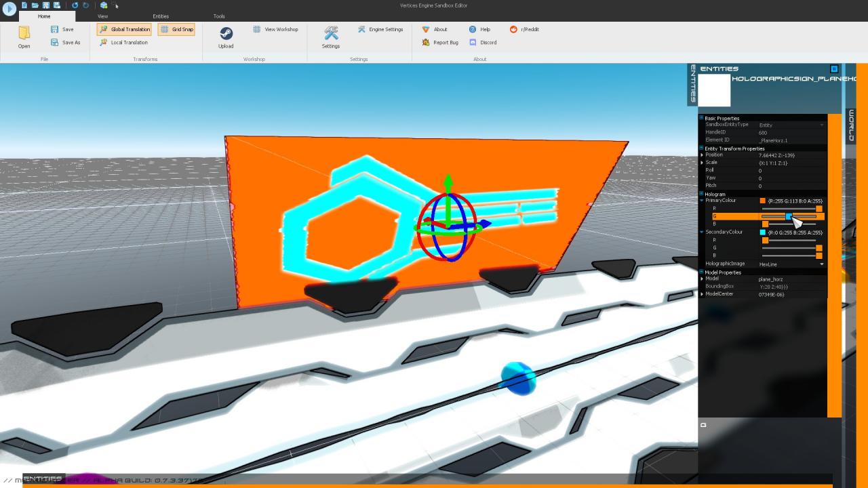The height and width of the screenshot is (488, 868).
Task: Switch to the Entities ribbon tab
Action: click(161, 16)
